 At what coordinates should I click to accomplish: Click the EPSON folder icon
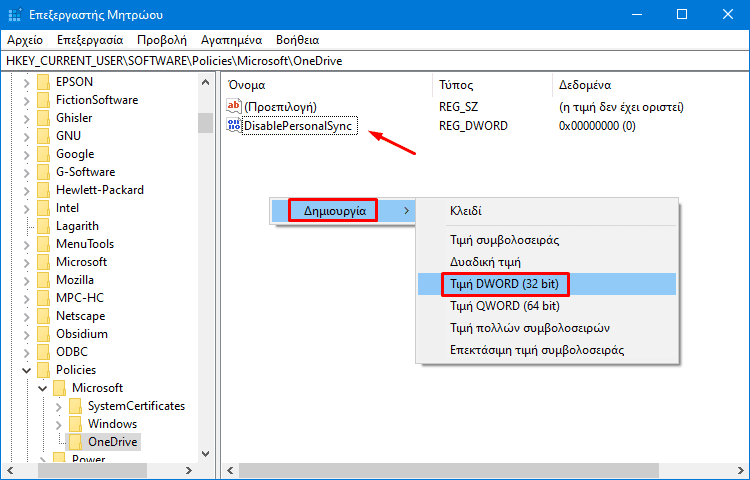[44, 82]
